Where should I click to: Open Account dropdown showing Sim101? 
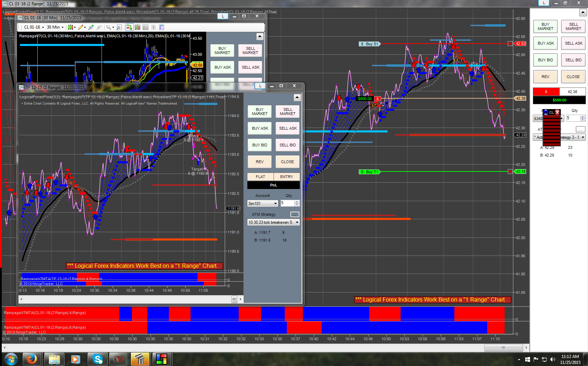[x=263, y=203]
